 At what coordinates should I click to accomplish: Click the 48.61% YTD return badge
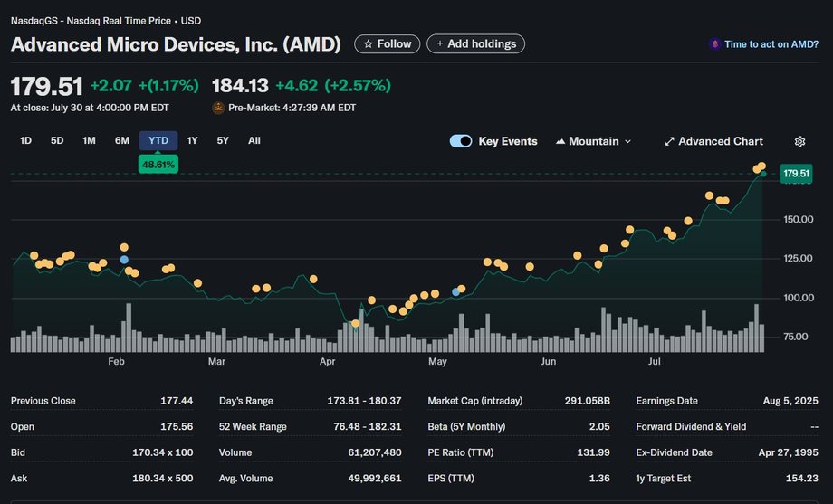[158, 165]
